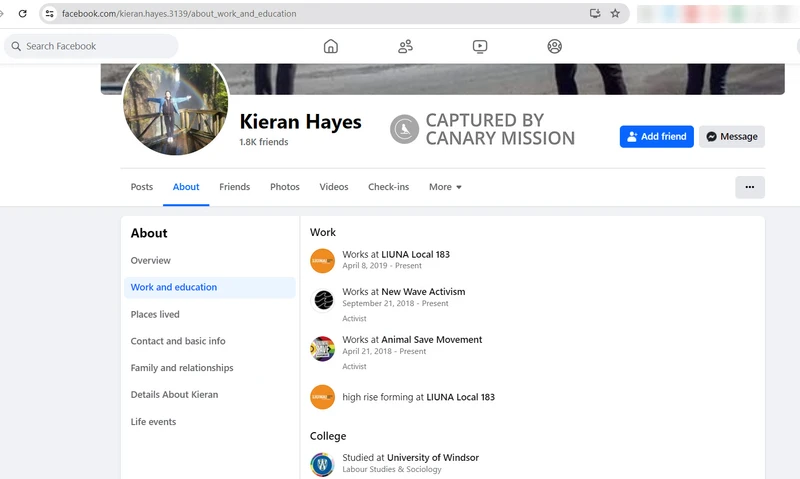
Task: Type in the Search Facebook field
Action: click(91, 46)
